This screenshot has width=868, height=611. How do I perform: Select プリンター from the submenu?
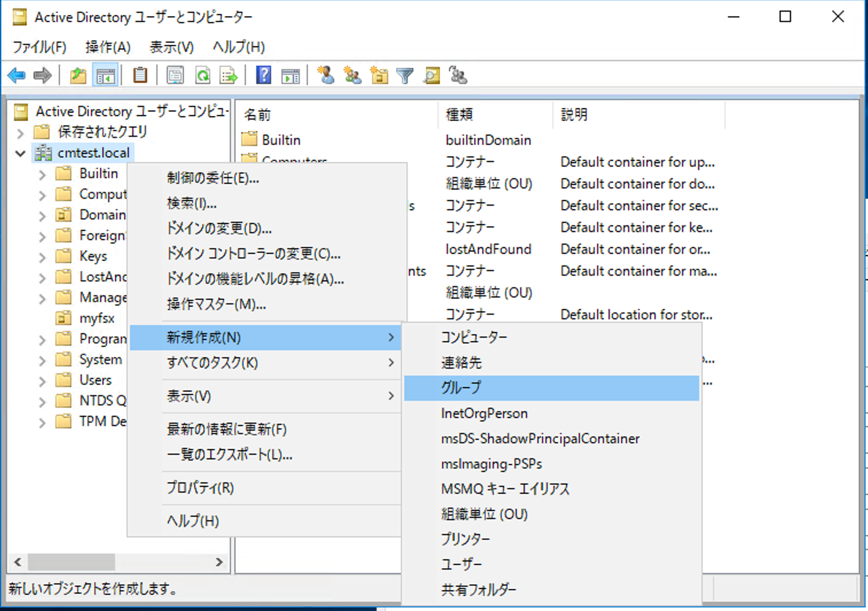coord(552,539)
